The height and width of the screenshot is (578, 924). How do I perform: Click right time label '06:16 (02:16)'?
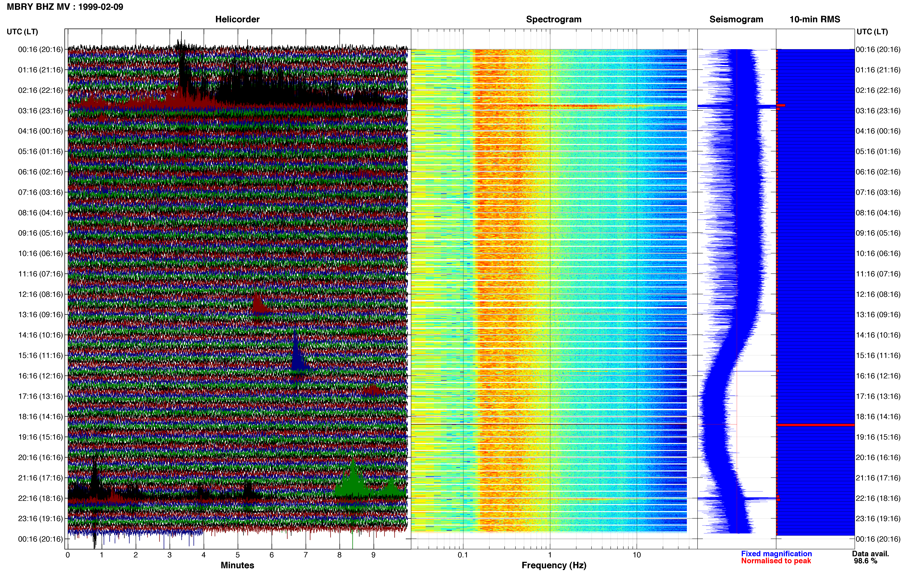tap(878, 172)
